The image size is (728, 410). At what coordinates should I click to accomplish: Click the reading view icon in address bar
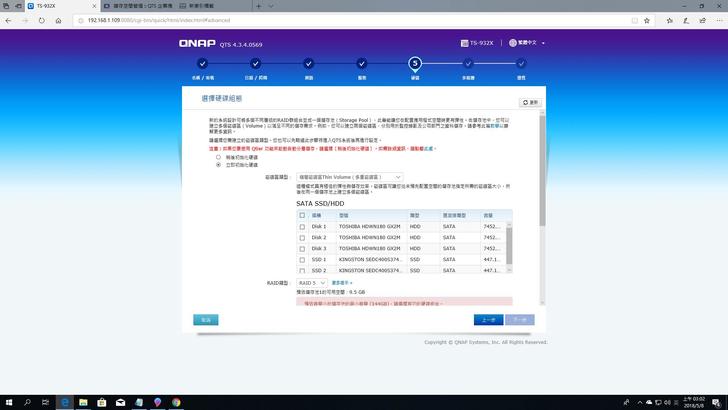tap(635, 20)
